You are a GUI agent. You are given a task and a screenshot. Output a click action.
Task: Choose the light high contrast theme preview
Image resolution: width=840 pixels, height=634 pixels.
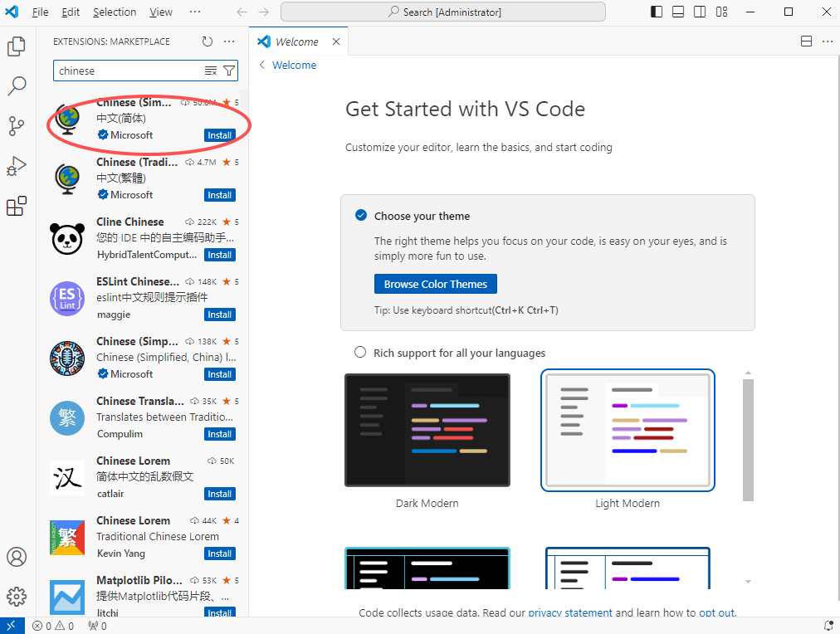click(x=628, y=568)
